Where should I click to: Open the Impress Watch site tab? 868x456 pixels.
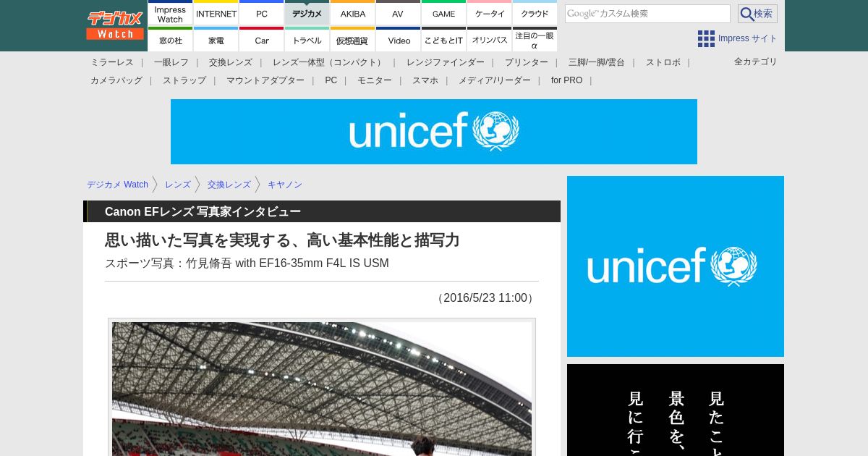click(x=170, y=14)
